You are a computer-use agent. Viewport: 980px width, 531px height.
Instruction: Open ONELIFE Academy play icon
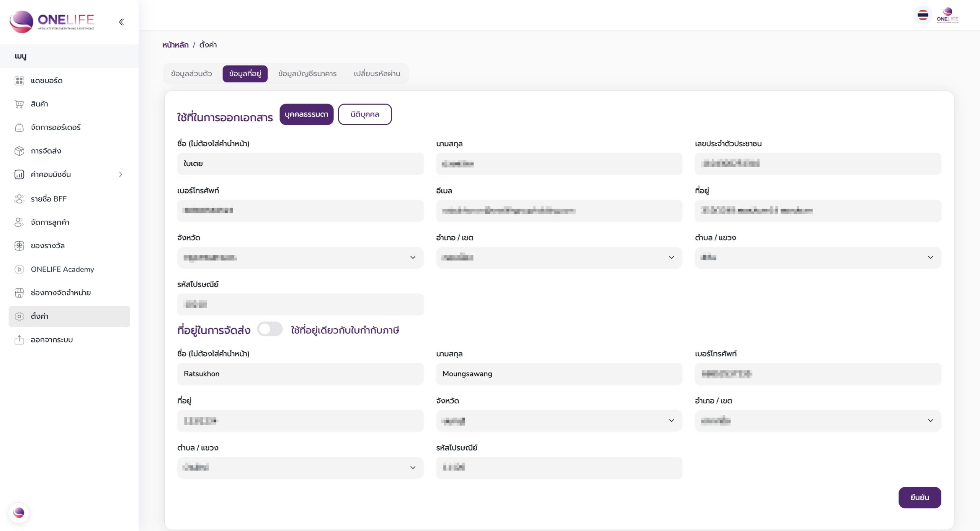[19, 269]
